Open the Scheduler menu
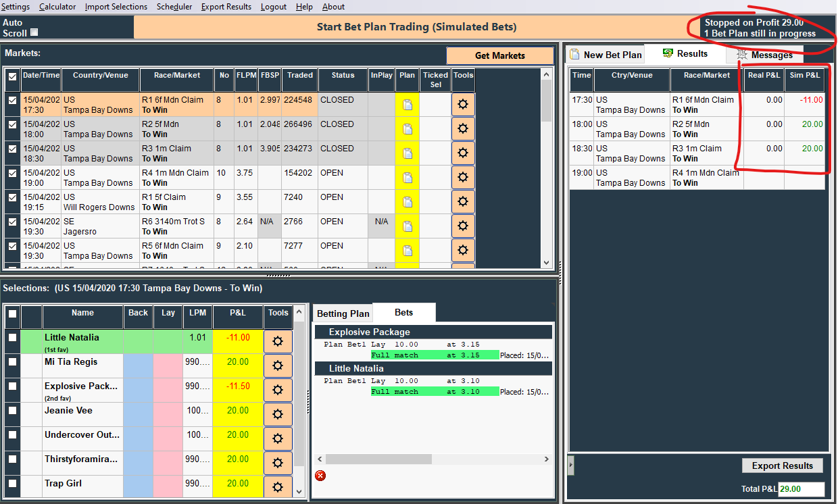Image resolution: width=838 pixels, height=504 pixels. point(174,7)
